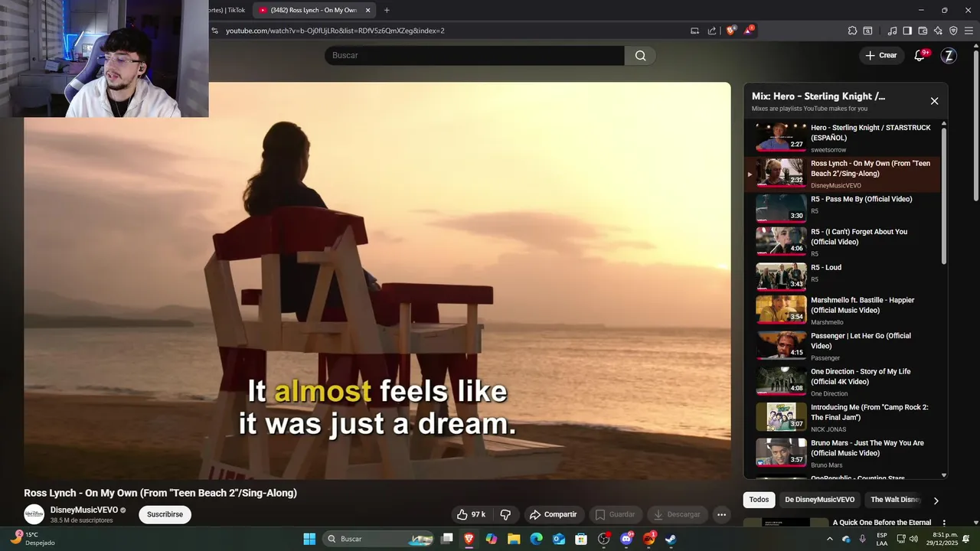The width and height of the screenshot is (980, 551).
Task: Open Discord from taskbar
Action: (x=626, y=539)
